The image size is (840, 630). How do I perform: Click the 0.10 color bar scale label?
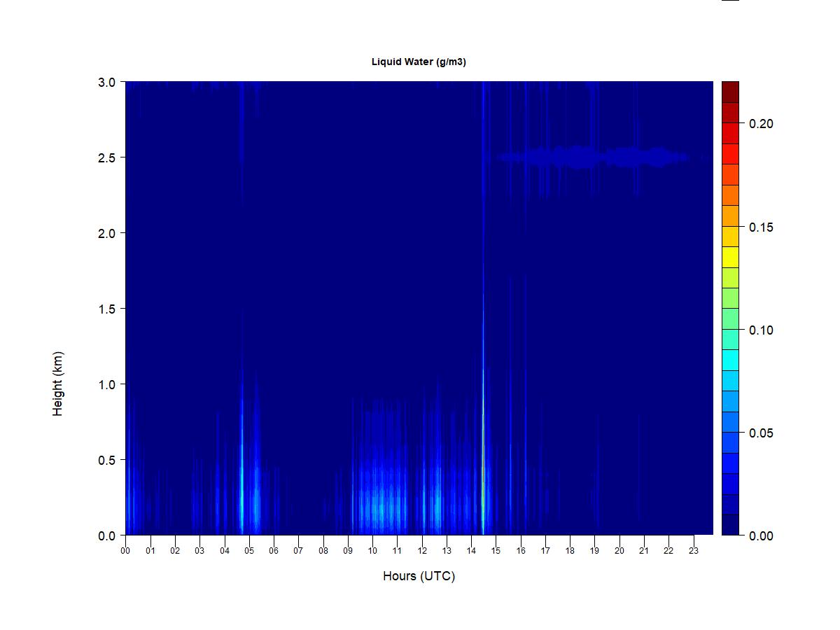tap(761, 330)
